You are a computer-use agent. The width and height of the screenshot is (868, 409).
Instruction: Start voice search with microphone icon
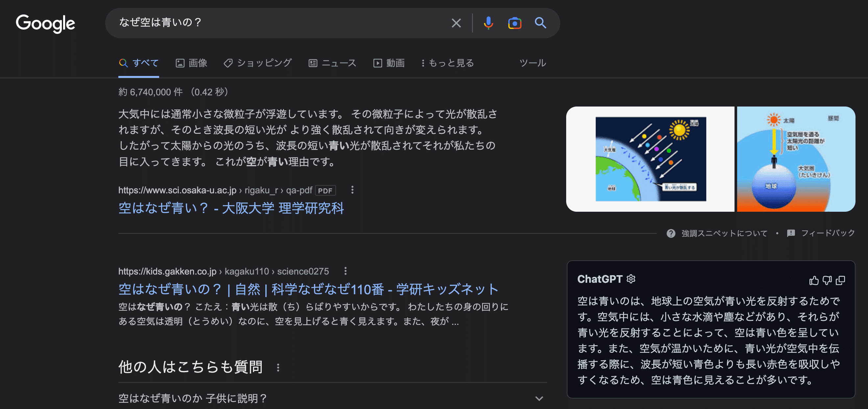[x=488, y=23]
